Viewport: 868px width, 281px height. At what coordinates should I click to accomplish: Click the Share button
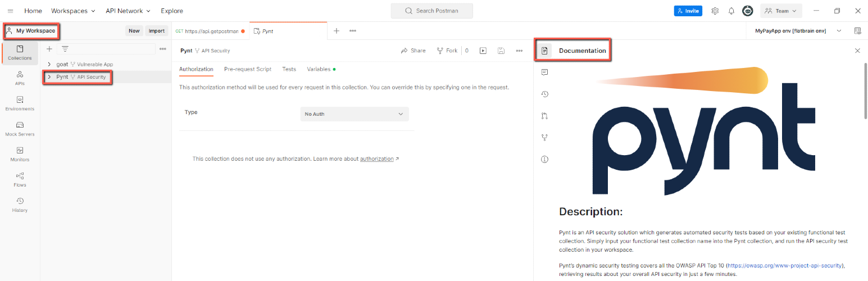tap(413, 51)
